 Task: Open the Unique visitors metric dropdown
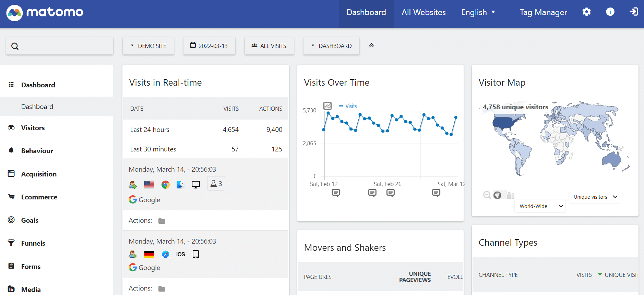click(x=594, y=197)
